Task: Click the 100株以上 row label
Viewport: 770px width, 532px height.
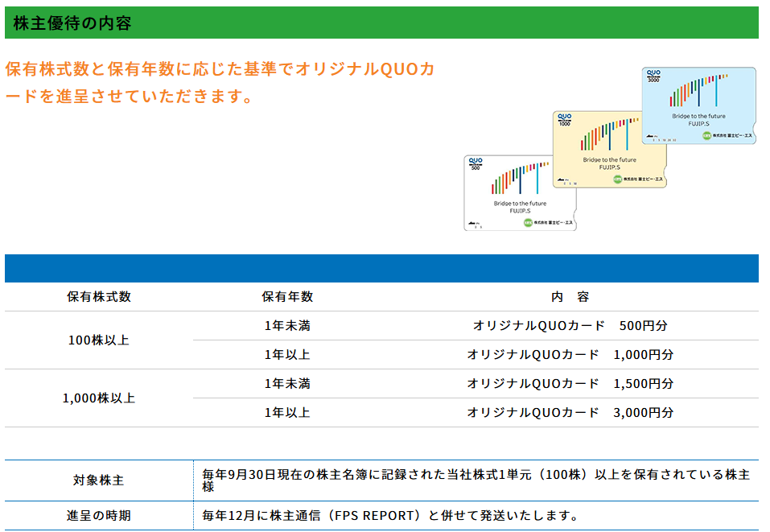Action: [99, 340]
